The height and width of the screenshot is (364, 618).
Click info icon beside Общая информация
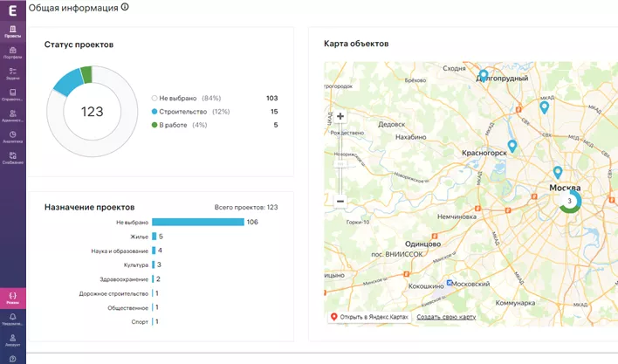pos(125,7)
